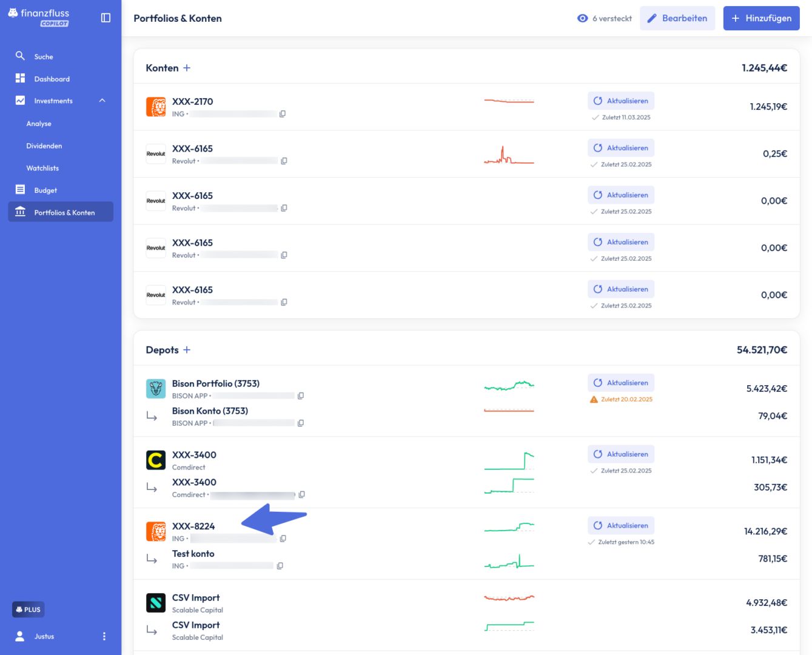This screenshot has width=812, height=655.
Task: Open the Analyse section
Action: pos(39,124)
